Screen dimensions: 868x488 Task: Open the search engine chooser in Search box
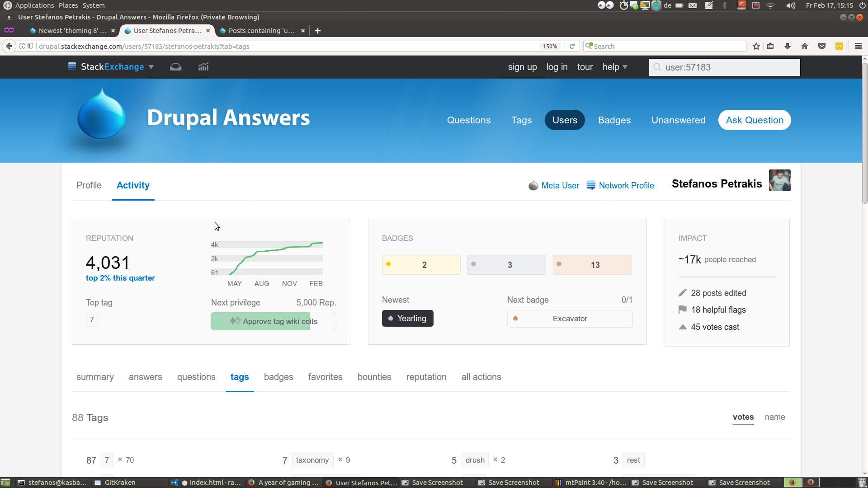(x=589, y=46)
